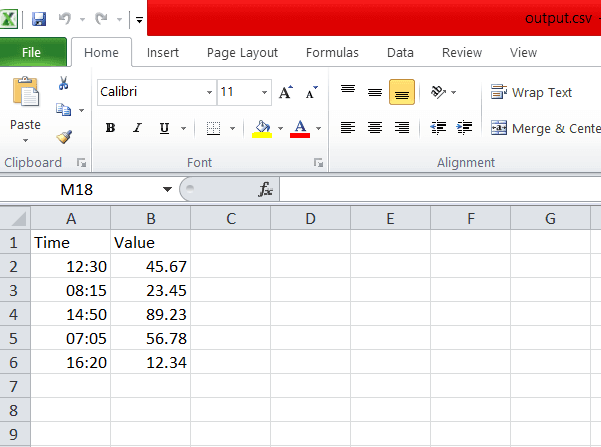601x447 pixels.
Task: Expand Paste options arrow below Paste
Action: (x=25, y=140)
